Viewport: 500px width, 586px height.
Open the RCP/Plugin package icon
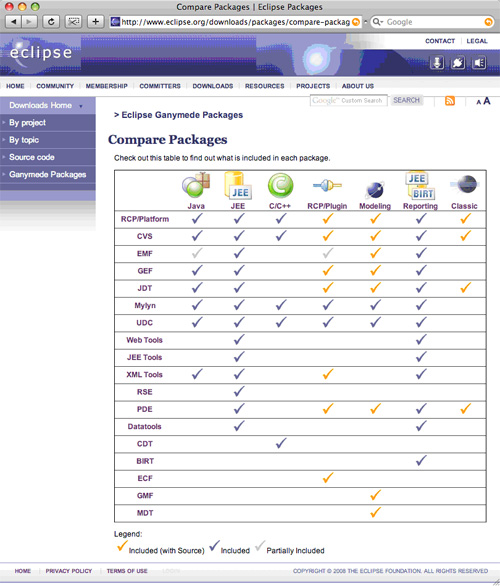(327, 185)
